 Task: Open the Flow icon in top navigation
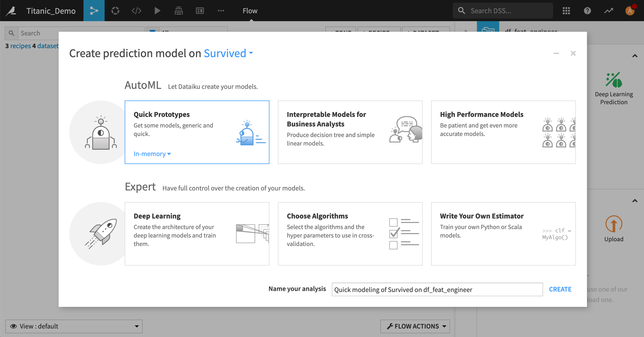click(94, 11)
